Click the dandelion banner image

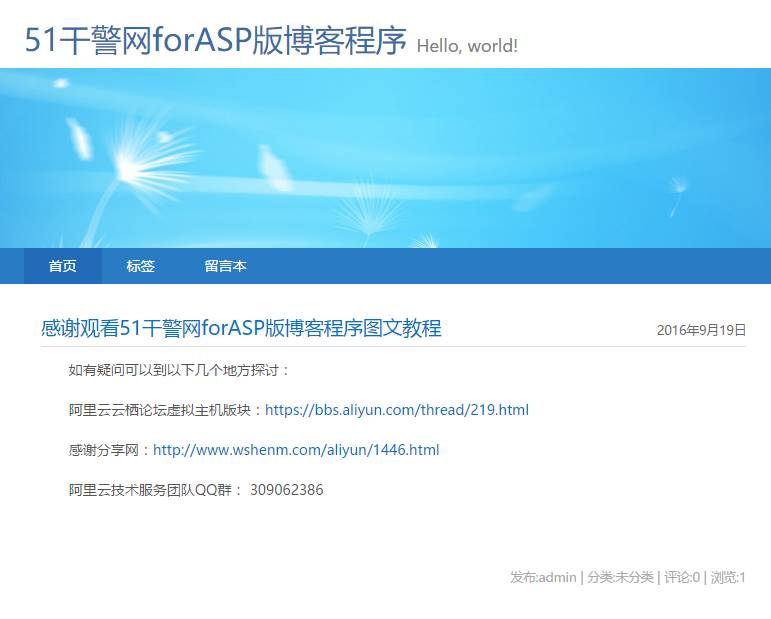pos(386,158)
